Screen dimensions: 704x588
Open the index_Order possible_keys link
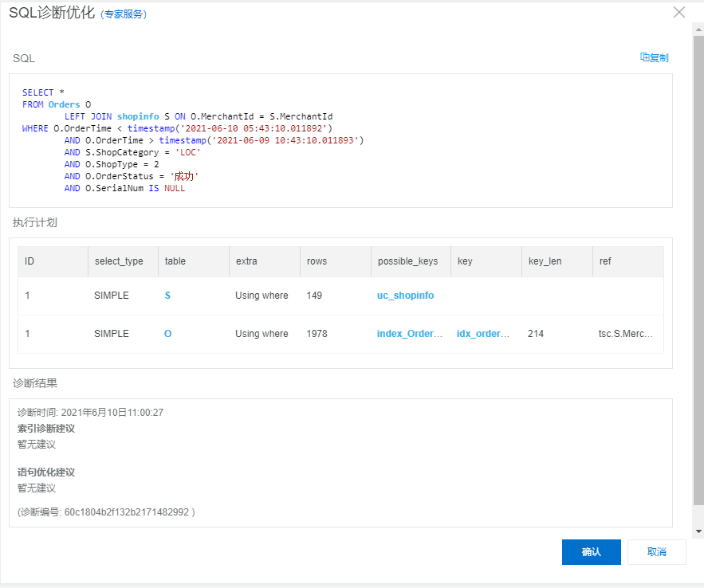point(410,333)
